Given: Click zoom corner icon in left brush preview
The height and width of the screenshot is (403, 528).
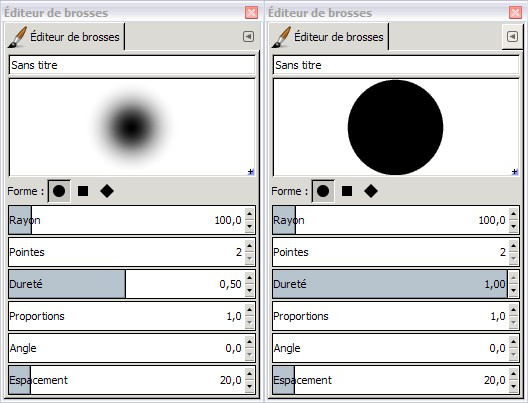Looking at the screenshot, I should pyautogui.click(x=251, y=172).
